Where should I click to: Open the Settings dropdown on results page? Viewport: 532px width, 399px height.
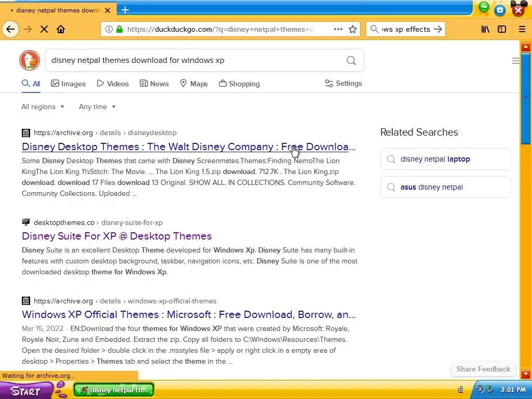(343, 83)
